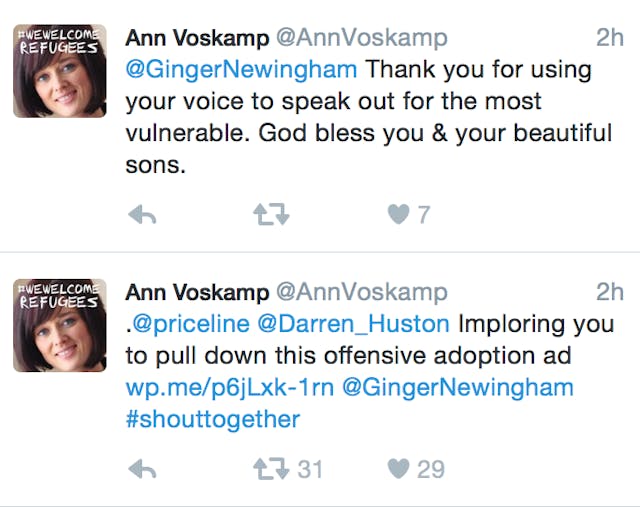Click the 2h timestamp on first tweet
The width and height of the screenshot is (640, 507).
pos(609,38)
